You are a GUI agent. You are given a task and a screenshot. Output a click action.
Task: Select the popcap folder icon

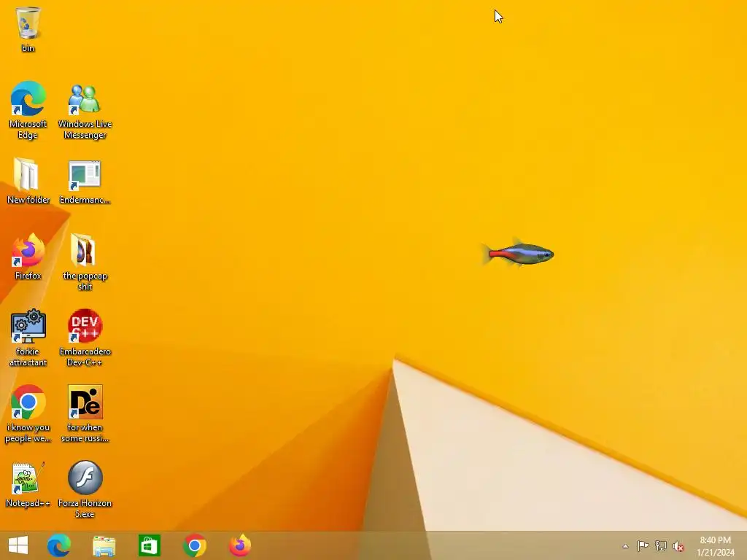pyautogui.click(x=85, y=261)
